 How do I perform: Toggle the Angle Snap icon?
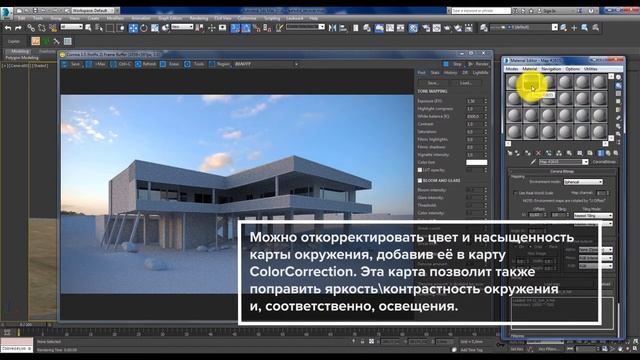point(246,28)
